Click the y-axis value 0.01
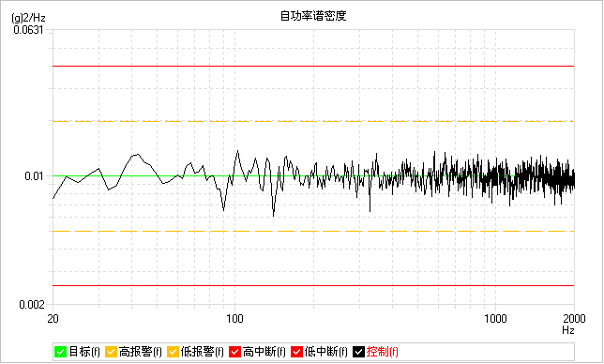Viewport: 604px width, 364px height. coord(35,176)
